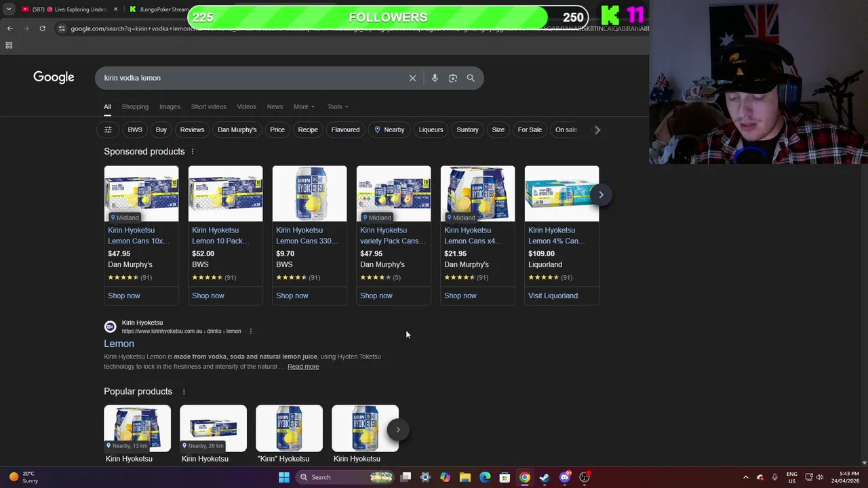Switch to the YouTube Live Exploring tab
Viewport: 868px width, 488px height.
pyautogui.click(x=70, y=9)
